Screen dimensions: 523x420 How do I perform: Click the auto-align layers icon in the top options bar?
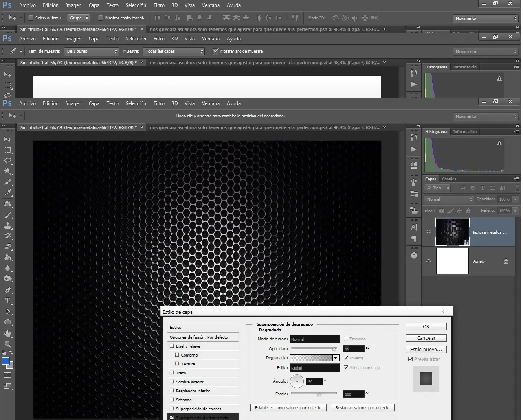pos(295,18)
